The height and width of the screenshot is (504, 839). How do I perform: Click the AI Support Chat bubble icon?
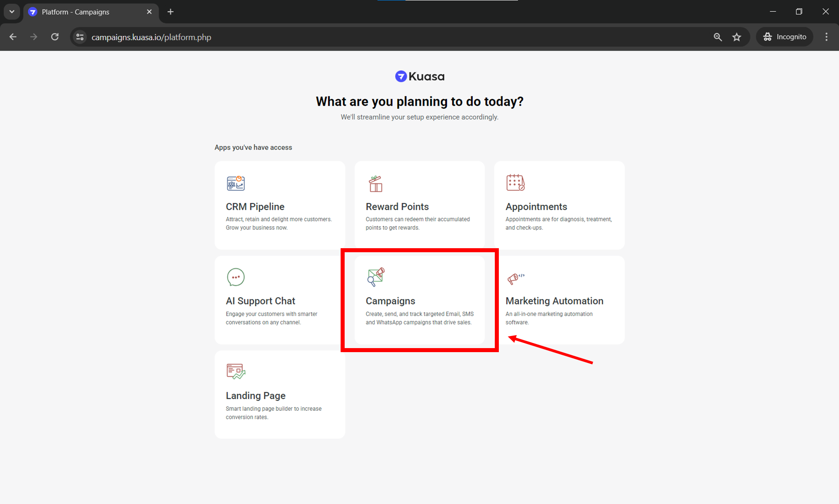pos(236,277)
